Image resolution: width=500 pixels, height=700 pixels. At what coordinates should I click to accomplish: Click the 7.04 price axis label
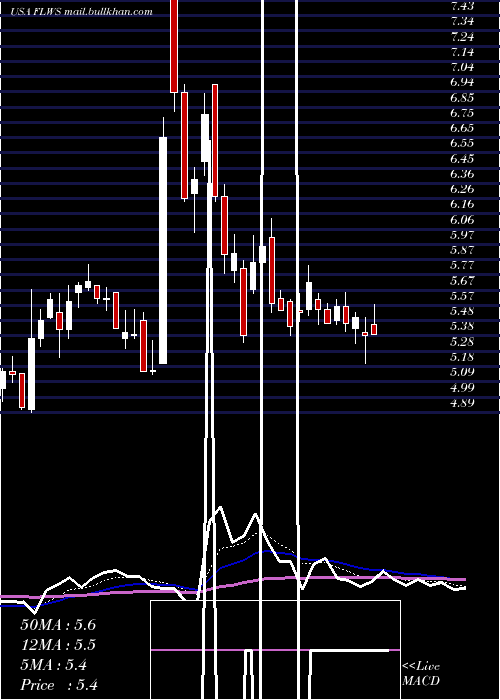(462, 67)
